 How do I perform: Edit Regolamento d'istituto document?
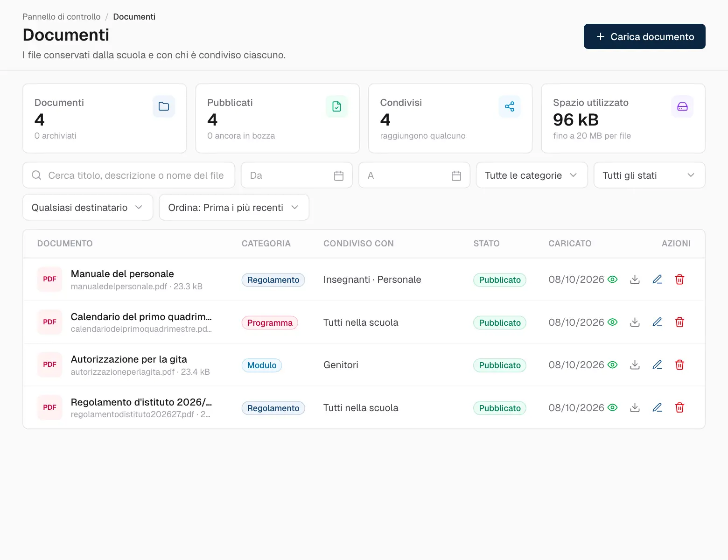click(657, 408)
